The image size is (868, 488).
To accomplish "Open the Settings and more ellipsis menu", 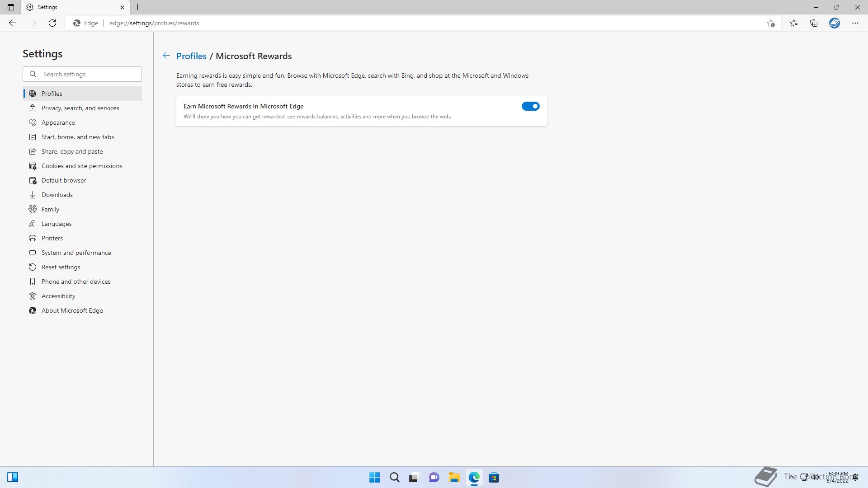I will pos(855,23).
